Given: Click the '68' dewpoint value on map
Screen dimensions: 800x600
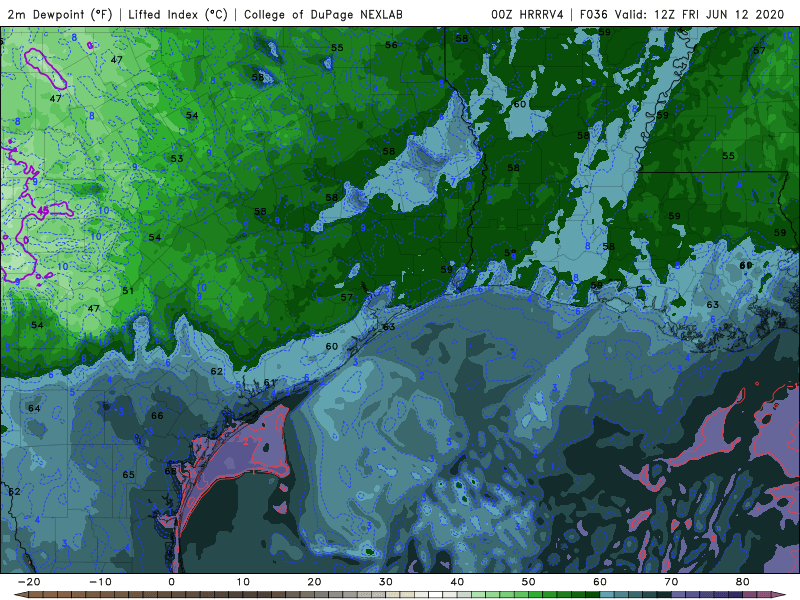Looking at the screenshot, I should click(x=170, y=471).
